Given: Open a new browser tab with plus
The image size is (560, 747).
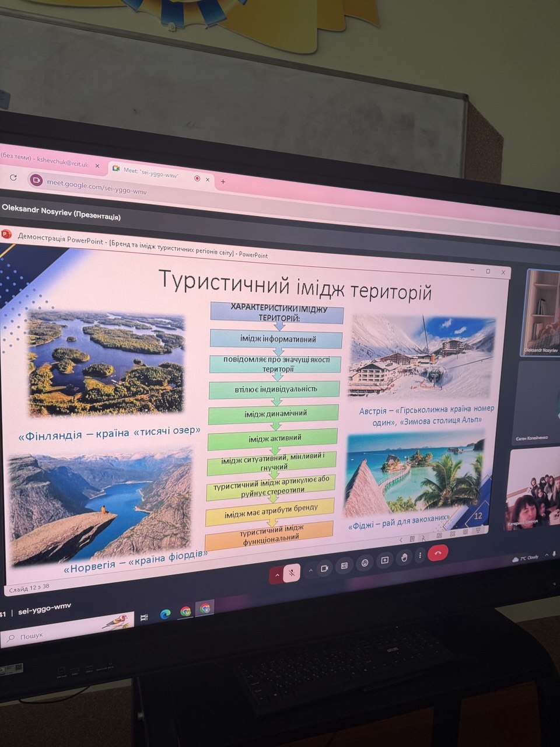Looking at the screenshot, I should coord(223,181).
